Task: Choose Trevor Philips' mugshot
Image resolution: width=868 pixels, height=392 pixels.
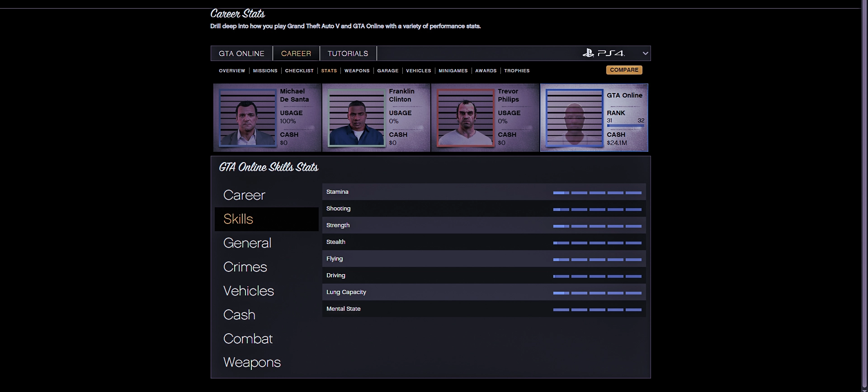Action: (465, 117)
